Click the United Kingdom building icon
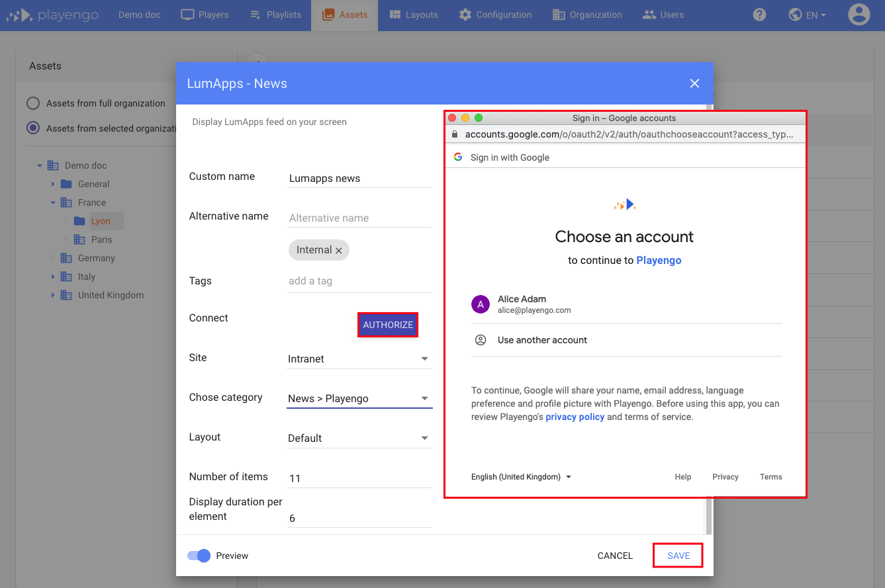Screen dimensions: 885x588 (x=66, y=295)
